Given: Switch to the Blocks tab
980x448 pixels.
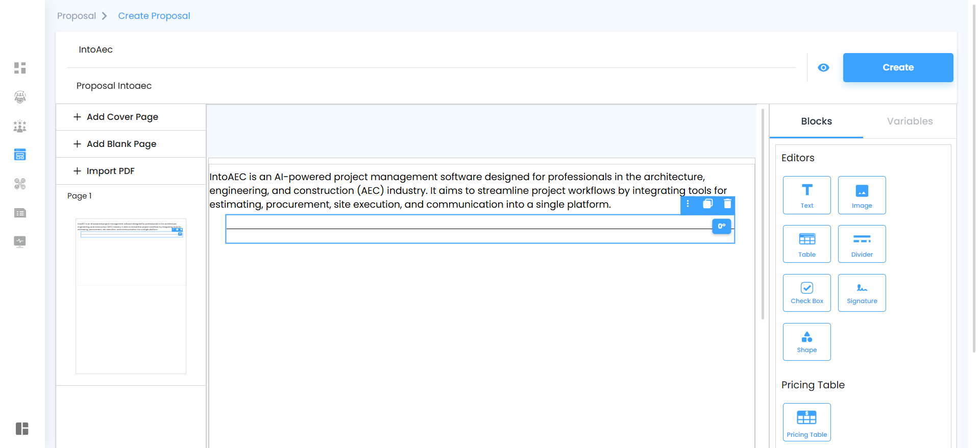Looking at the screenshot, I should coord(816,121).
